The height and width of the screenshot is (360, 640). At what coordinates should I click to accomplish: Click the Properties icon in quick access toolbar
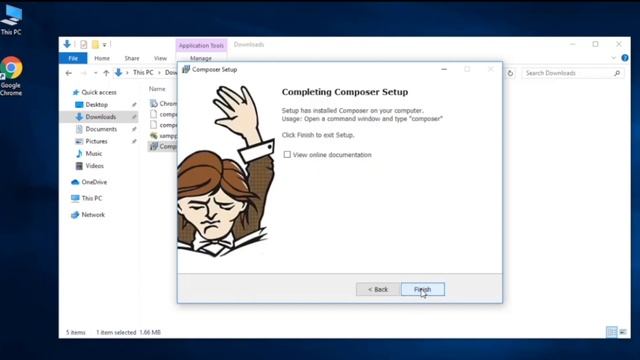83,44
